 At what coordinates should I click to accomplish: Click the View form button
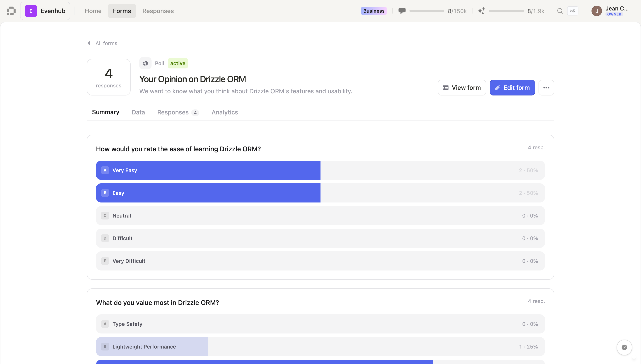pos(462,88)
